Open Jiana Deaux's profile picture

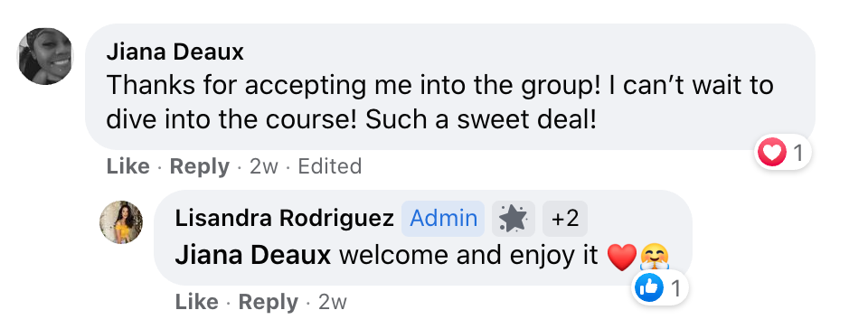[x=45, y=56]
